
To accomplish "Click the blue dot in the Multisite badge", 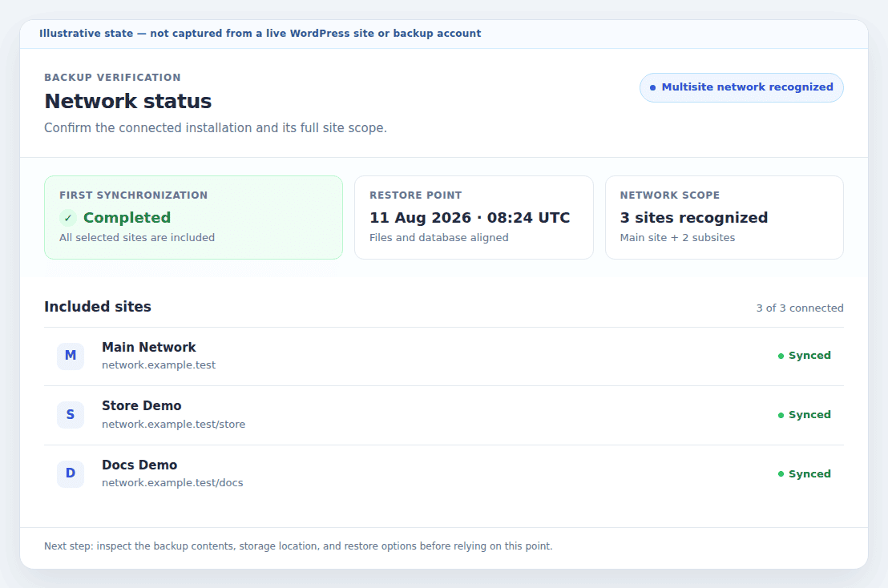I will [652, 87].
